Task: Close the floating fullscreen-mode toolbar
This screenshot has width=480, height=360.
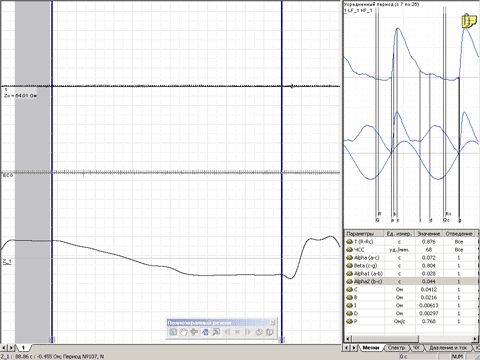Action: point(273,322)
